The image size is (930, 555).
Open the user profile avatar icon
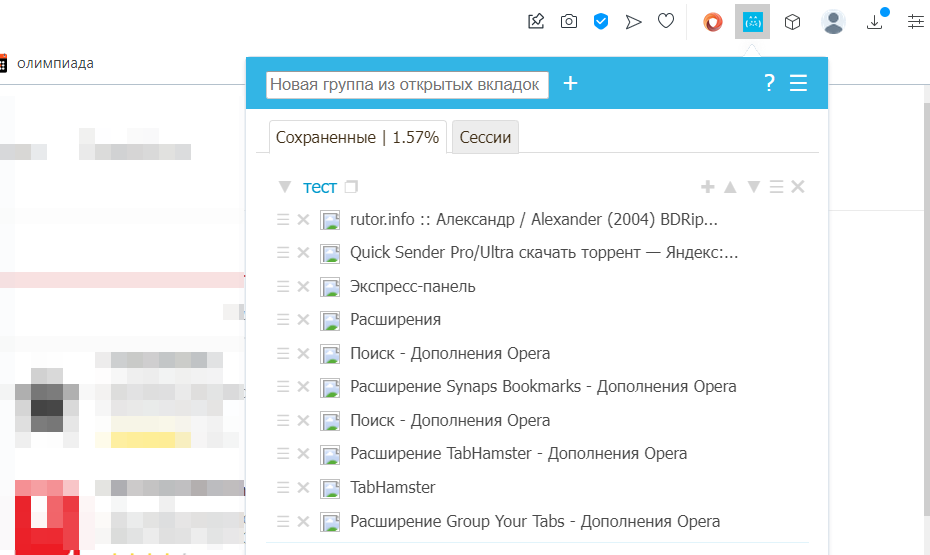[x=833, y=22]
